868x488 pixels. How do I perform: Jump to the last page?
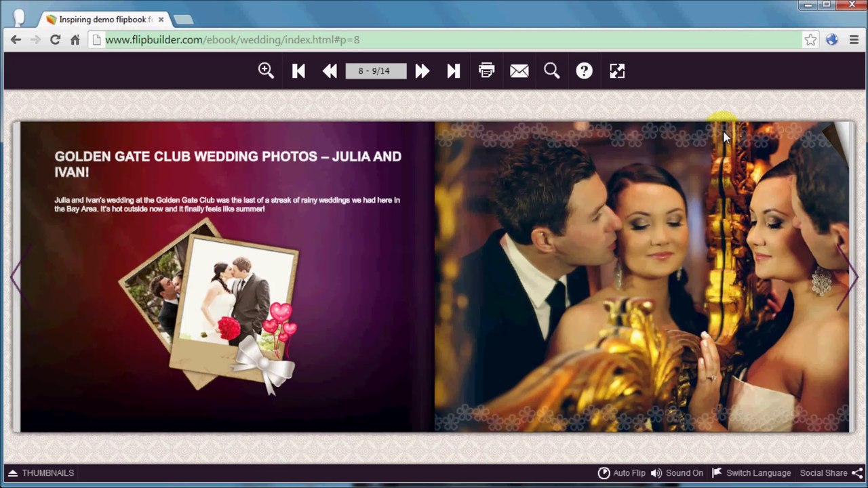[x=454, y=70]
